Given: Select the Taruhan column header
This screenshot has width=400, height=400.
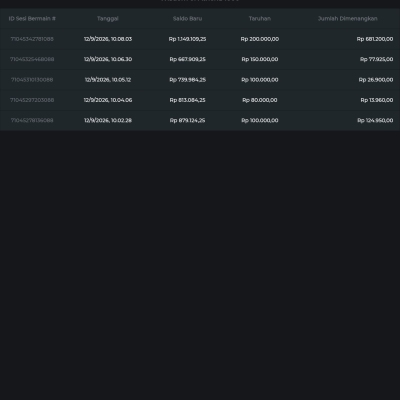Looking at the screenshot, I should pos(260,19).
